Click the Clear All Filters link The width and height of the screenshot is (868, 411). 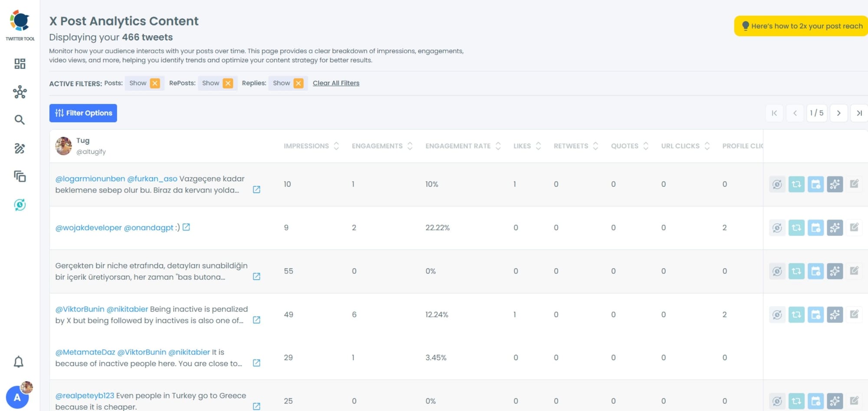pos(336,83)
